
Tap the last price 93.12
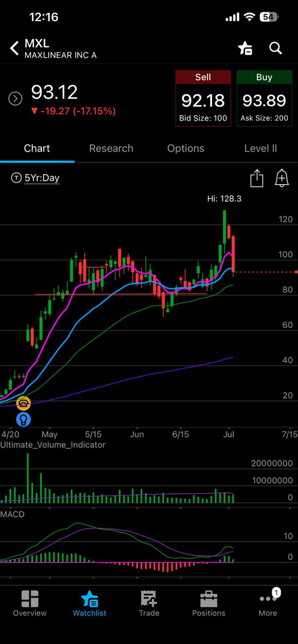click(x=54, y=92)
